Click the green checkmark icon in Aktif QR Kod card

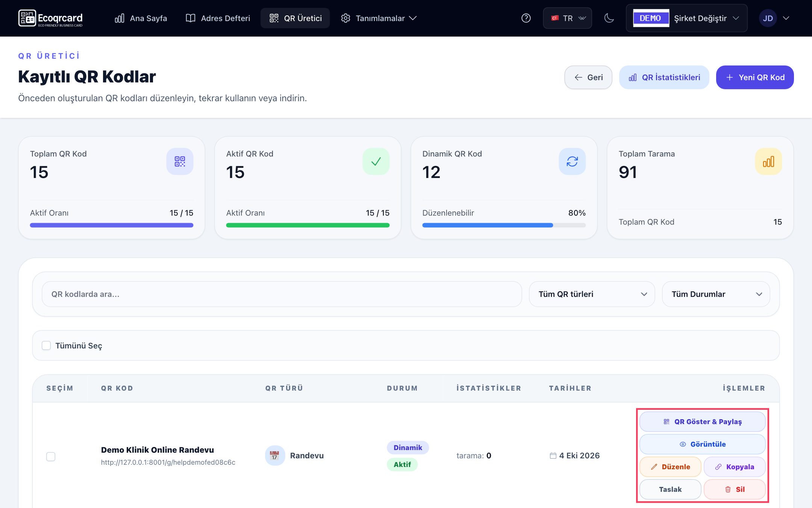pos(376,161)
